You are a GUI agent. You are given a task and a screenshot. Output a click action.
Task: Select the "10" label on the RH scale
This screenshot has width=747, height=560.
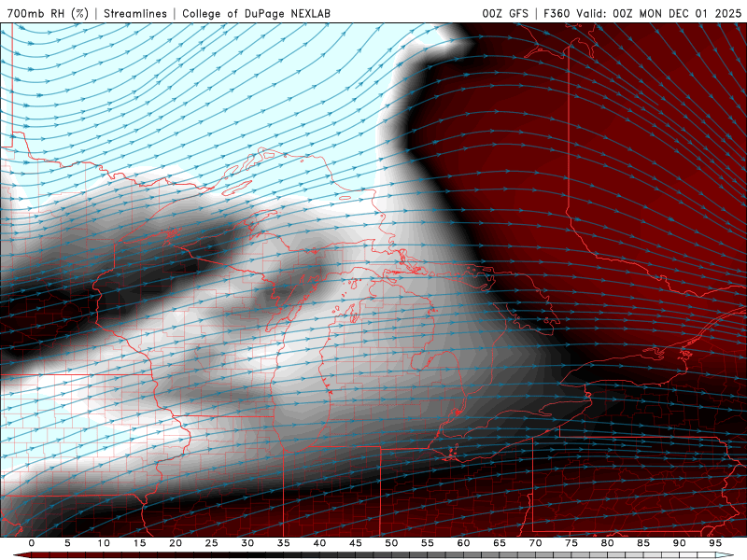pyautogui.click(x=104, y=543)
